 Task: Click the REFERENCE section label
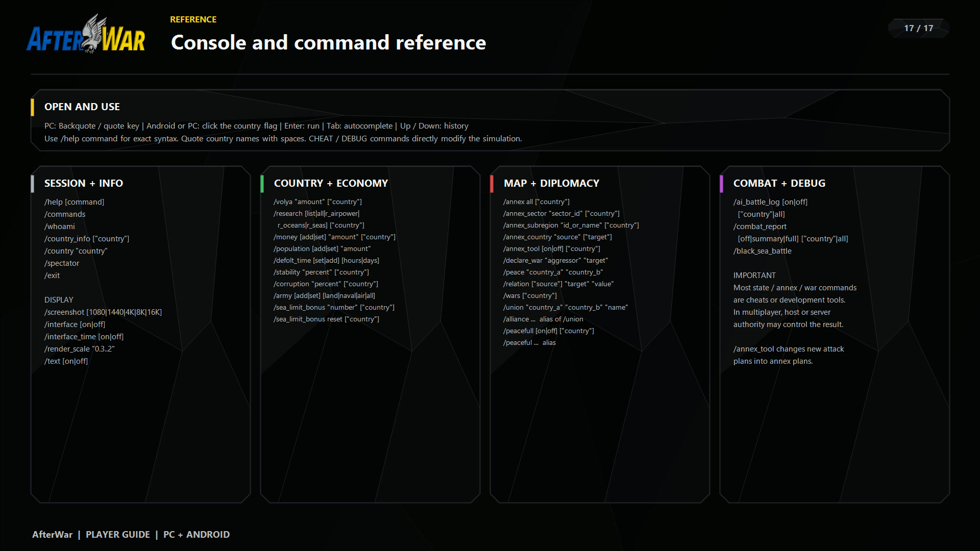point(193,19)
